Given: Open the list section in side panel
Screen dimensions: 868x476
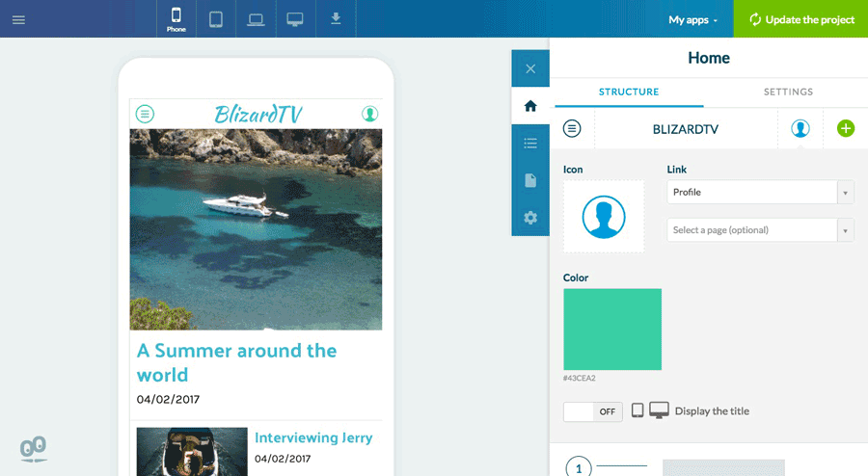Looking at the screenshot, I should pos(530,144).
